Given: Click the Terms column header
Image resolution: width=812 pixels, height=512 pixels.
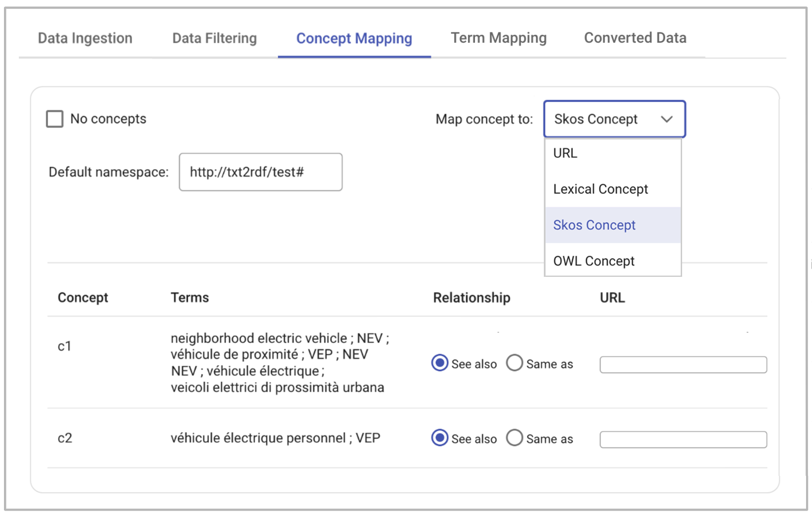Looking at the screenshot, I should tap(190, 298).
